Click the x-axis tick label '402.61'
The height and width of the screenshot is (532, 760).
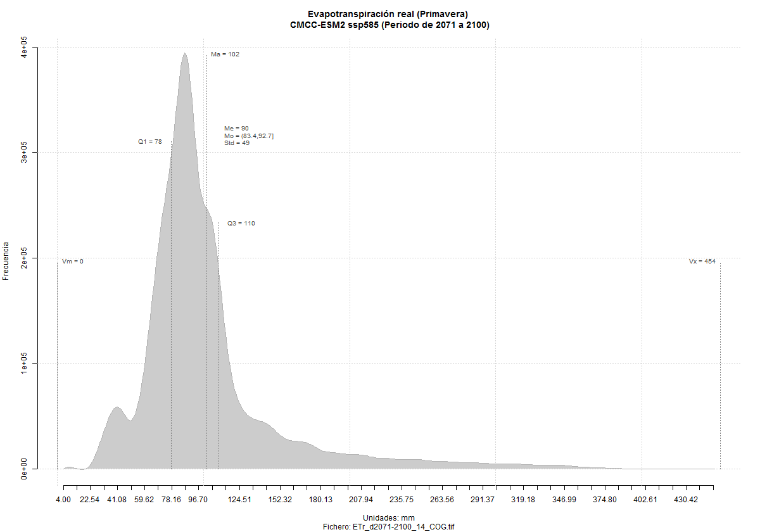pos(645,500)
